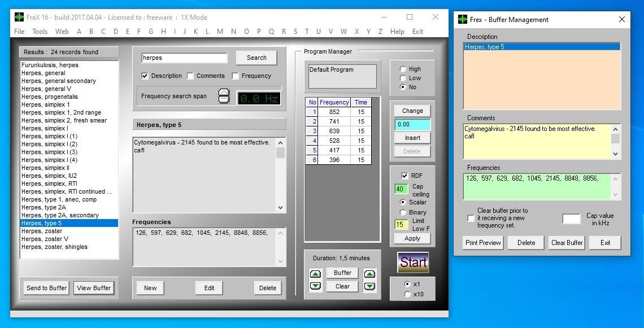Select the Binary radio button
Viewport: 644px width, 328px height.
point(403,212)
